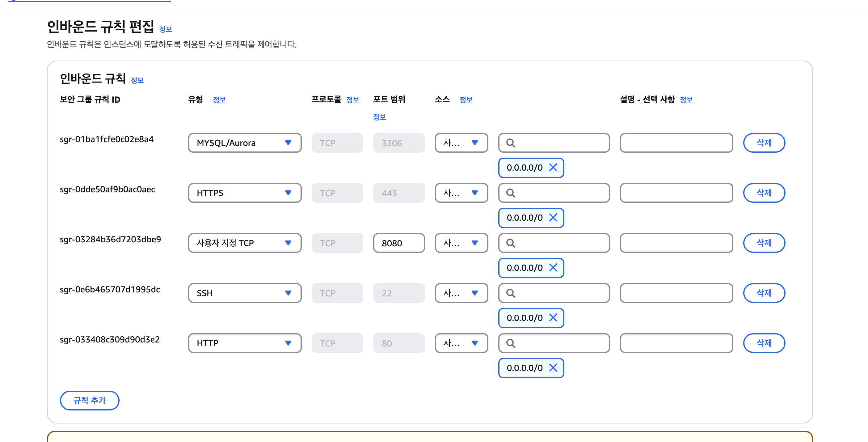Screen dimensions: 868x442
Task: Remove 0.0.0.0/0 chip from HTTP rule
Action: (553, 368)
